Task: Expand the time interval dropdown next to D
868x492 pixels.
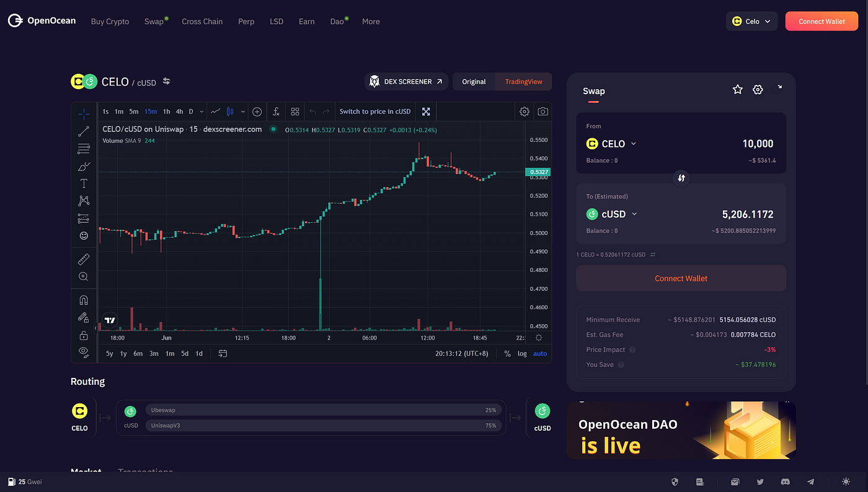Action: click(x=201, y=112)
